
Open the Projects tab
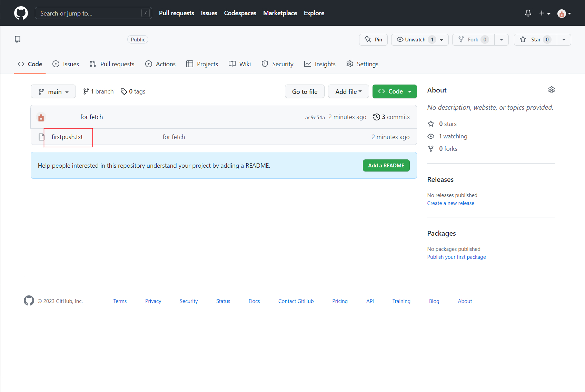point(202,64)
